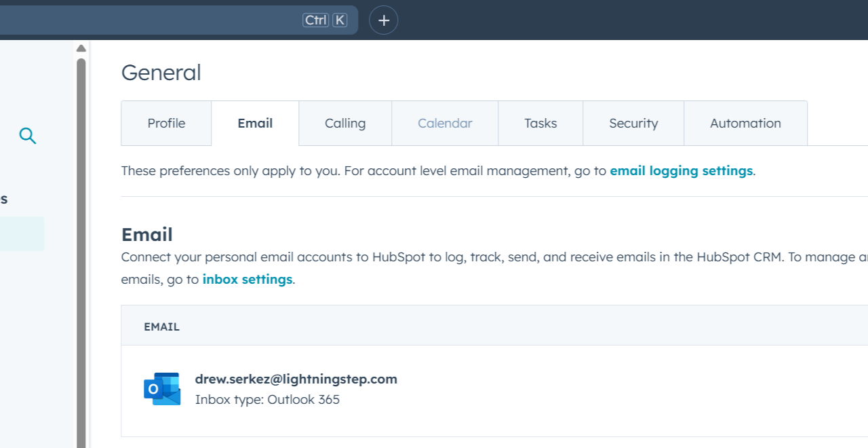Click the Outlook 365 logo beside the email address

(x=162, y=388)
